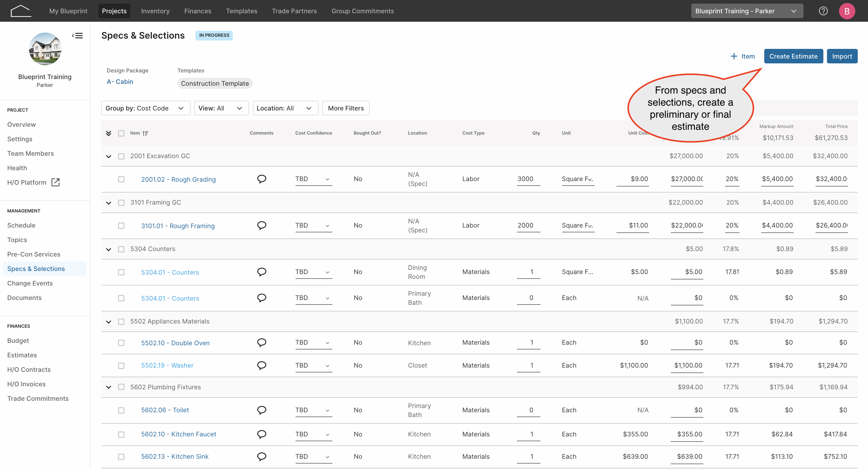The image size is (868, 469).
Task: Open the user avatar B menu
Action: pos(847,11)
